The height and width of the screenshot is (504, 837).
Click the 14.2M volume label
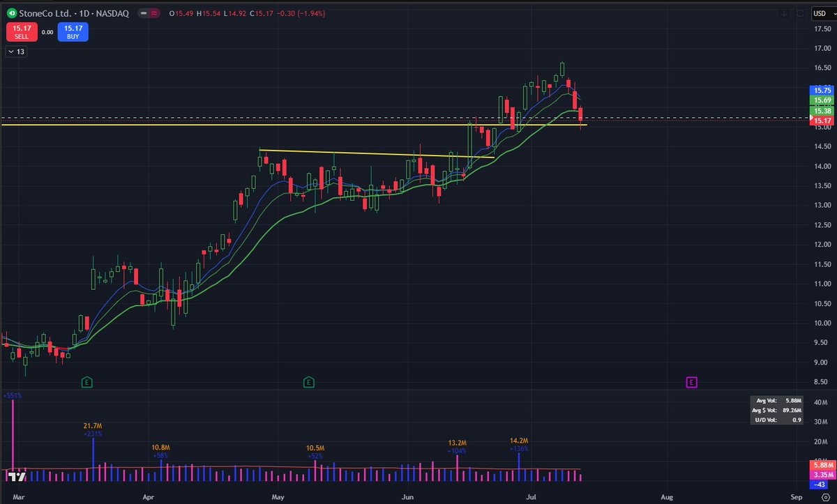tap(519, 441)
